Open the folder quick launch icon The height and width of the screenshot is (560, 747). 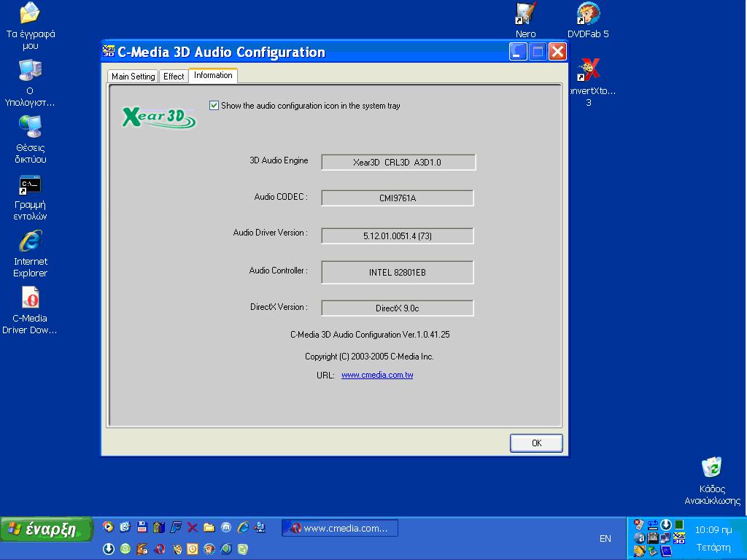pos(209,527)
